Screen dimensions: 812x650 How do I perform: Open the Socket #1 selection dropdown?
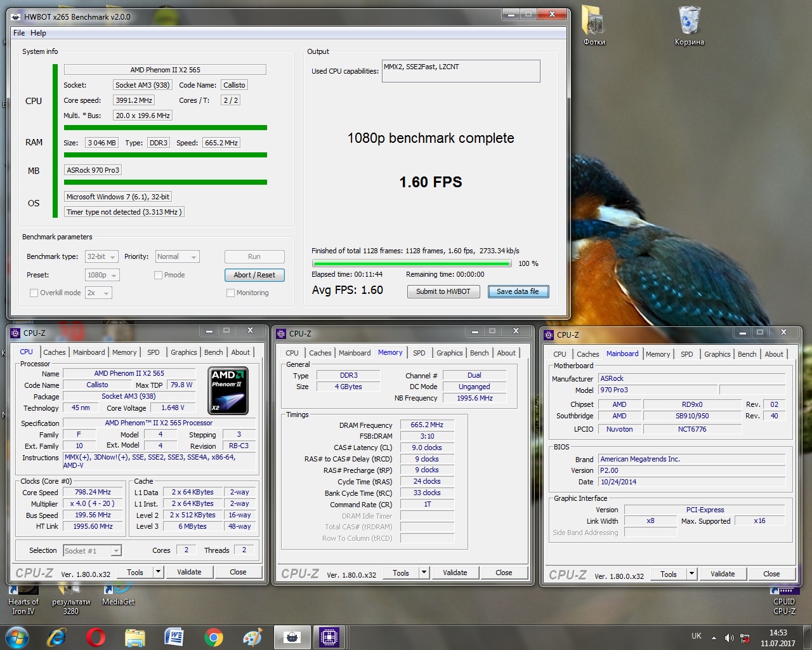coord(92,551)
